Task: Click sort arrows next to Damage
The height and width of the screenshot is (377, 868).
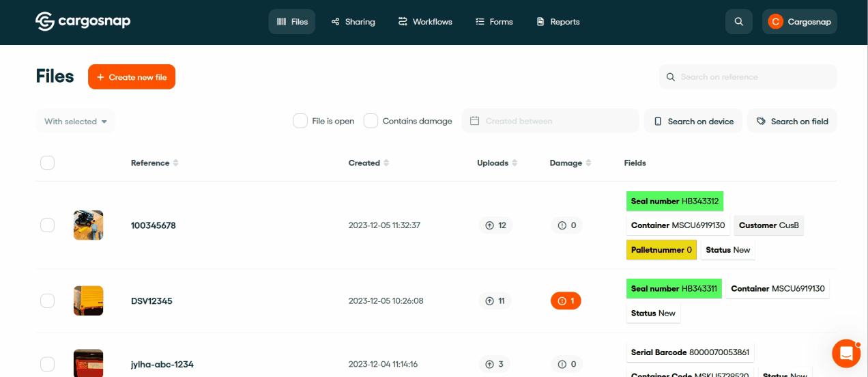Action: (x=588, y=163)
